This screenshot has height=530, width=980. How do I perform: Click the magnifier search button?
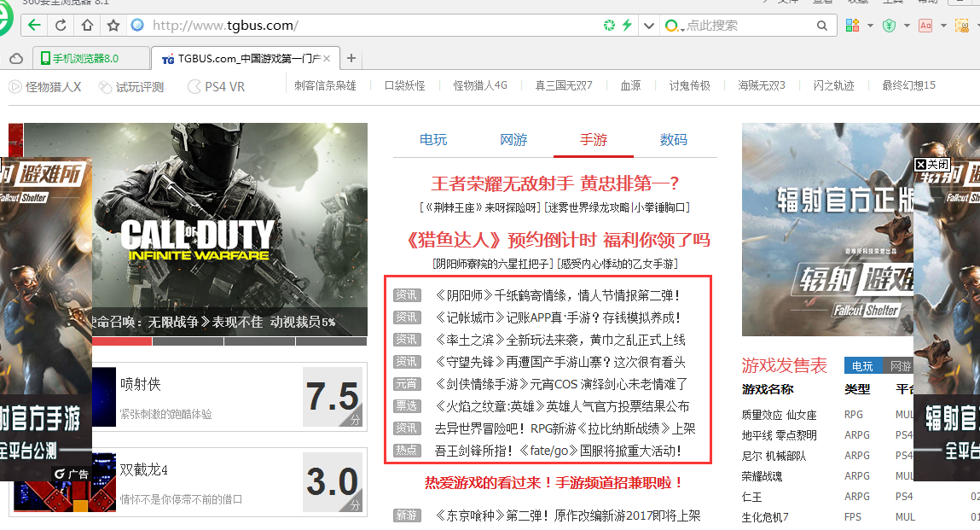coord(822,26)
